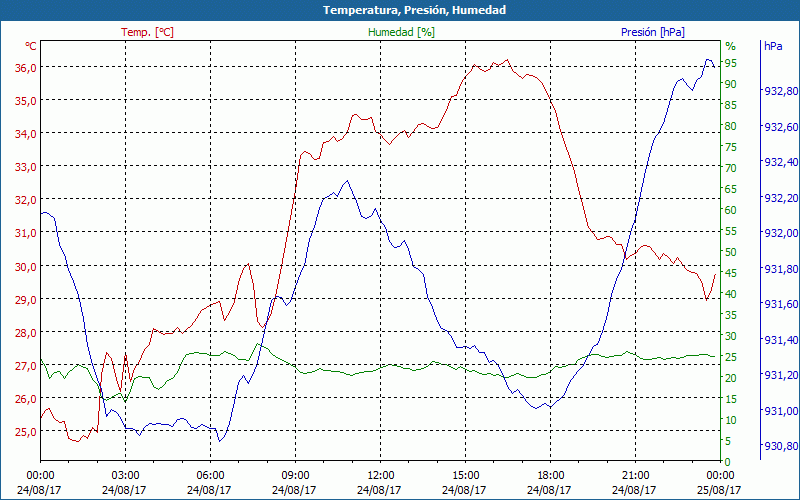Click the 06:00 time axis label
This screenshot has width=800, height=500.
(x=210, y=475)
